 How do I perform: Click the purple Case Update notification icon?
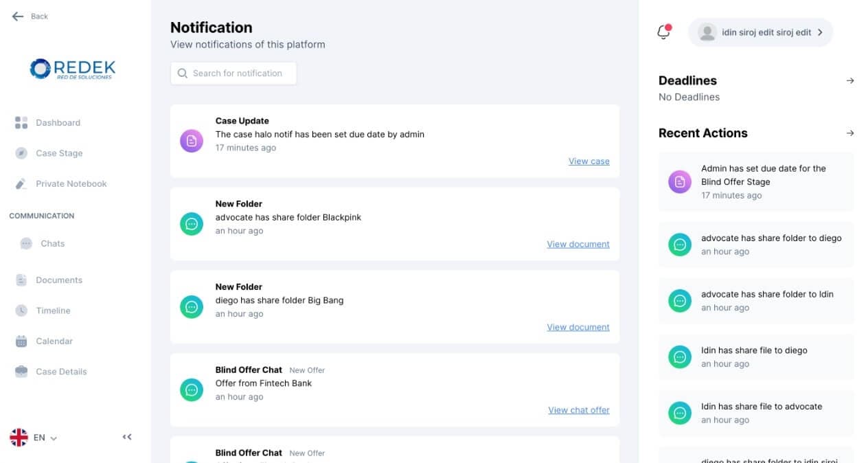pyautogui.click(x=192, y=141)
